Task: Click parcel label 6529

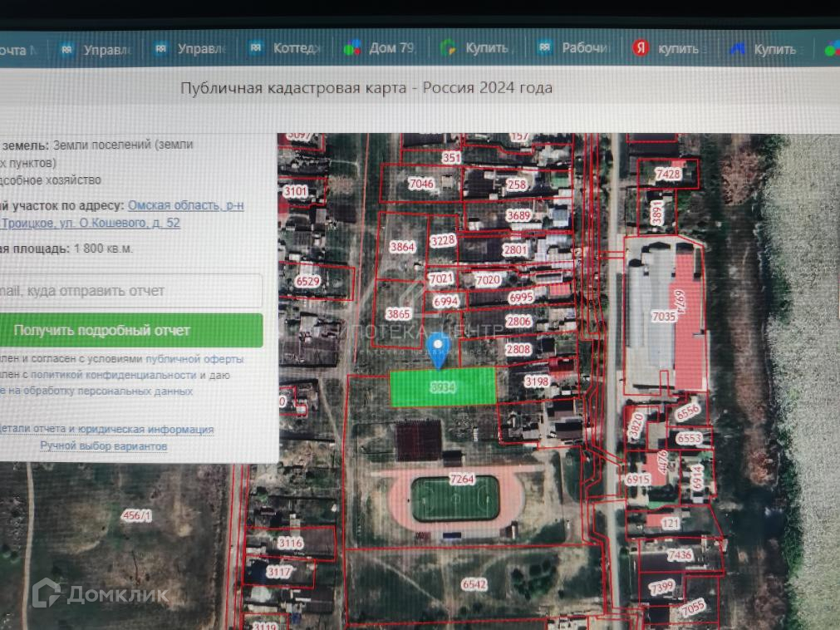Action: [x=307, y=281]
